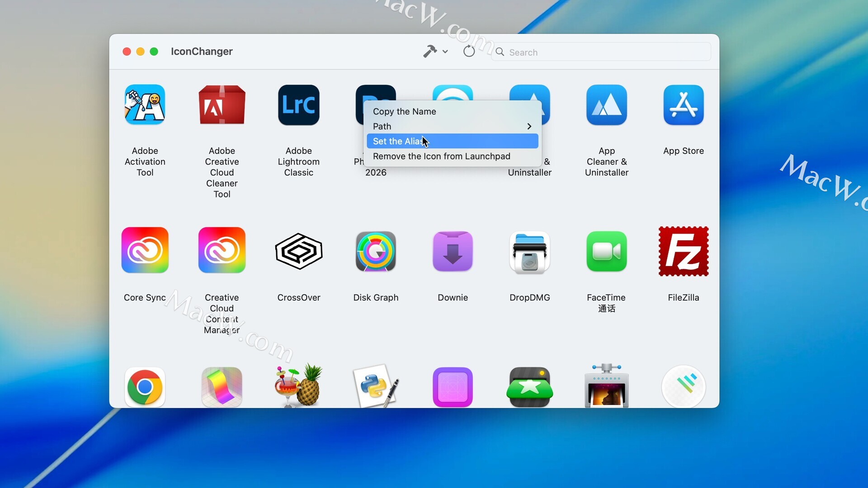868x488 pixels.
Task: Select the FaceTime app icon
Action: click(x=606, y=251)
